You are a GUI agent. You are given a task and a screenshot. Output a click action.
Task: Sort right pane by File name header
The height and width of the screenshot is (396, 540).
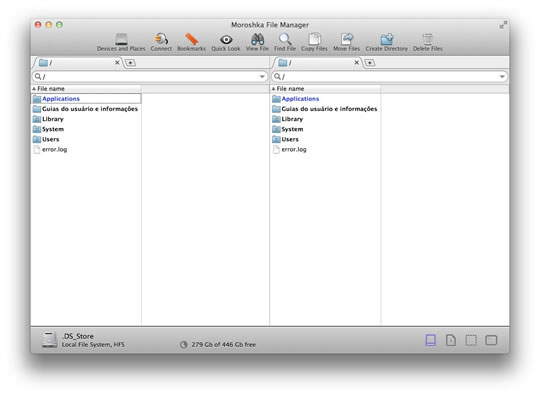pos(325,89)
